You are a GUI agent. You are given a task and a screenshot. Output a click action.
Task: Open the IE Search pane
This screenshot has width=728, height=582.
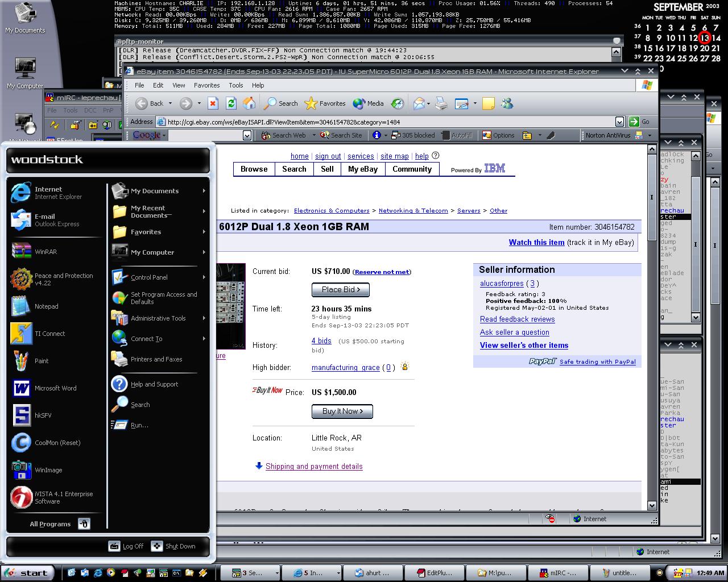point(281,103)
